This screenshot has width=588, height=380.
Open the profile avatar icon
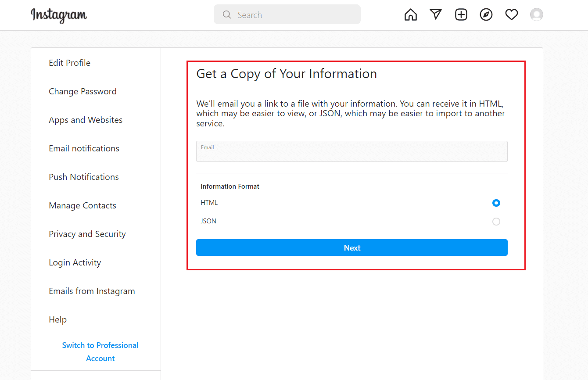[x=537, y=14]
